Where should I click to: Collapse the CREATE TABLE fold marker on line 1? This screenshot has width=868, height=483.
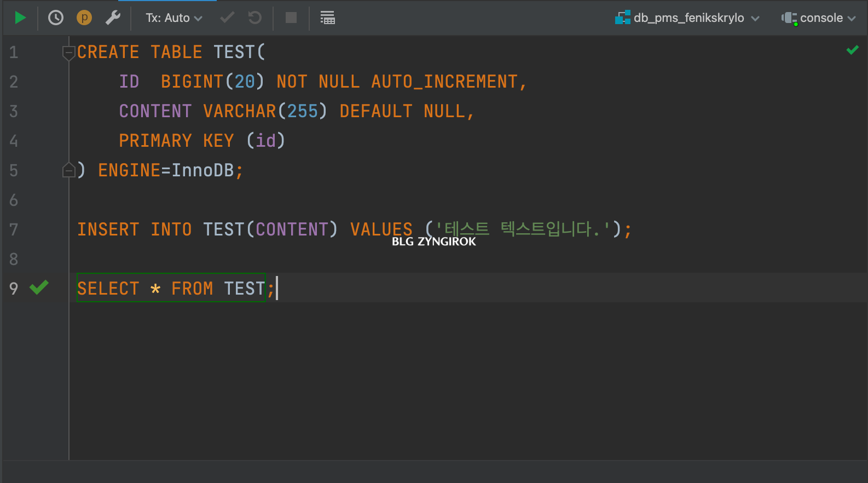pyautogui.click(x=68, y=53)
